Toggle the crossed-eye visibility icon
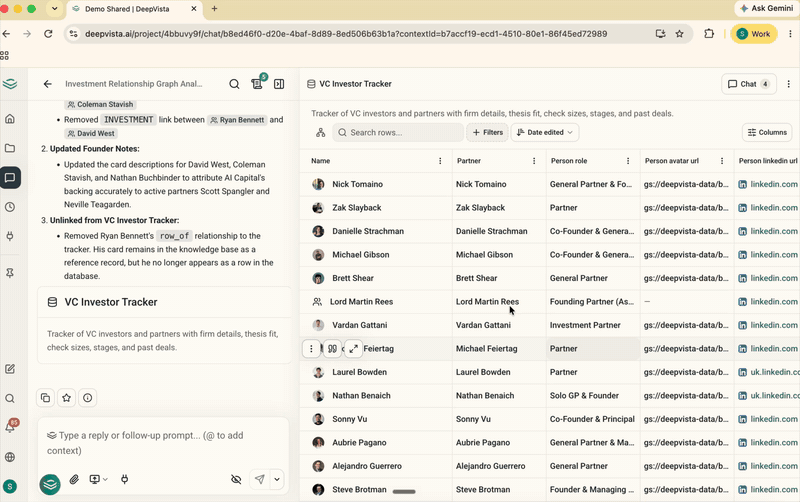800x502 pixels. click(236, 479)
